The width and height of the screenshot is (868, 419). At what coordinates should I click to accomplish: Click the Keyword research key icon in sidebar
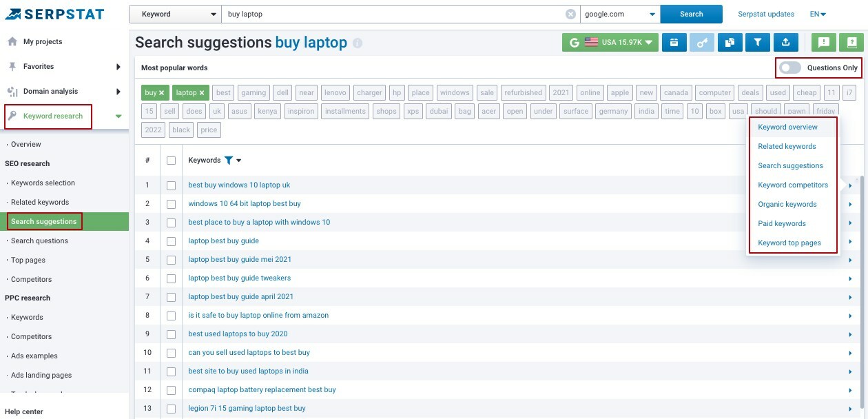12,116
